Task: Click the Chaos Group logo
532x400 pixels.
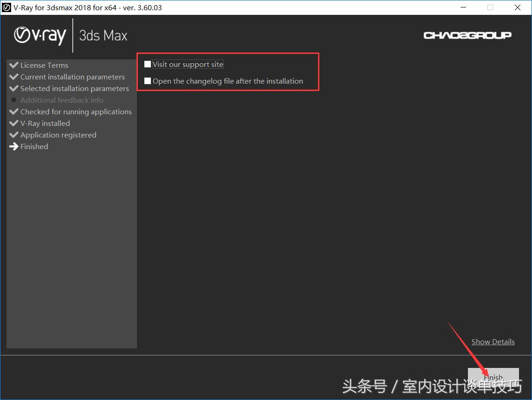Action: pyautogui.click(x=467, y=35)
